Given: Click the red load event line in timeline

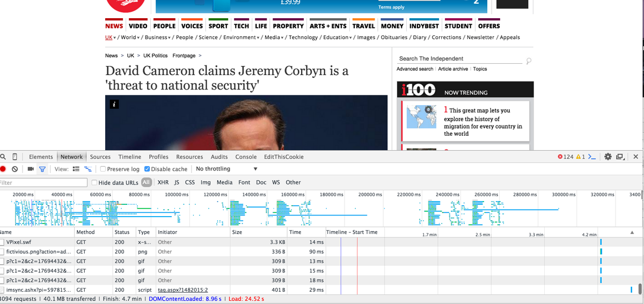Looking at the screenshot, I should coord(357,265).
